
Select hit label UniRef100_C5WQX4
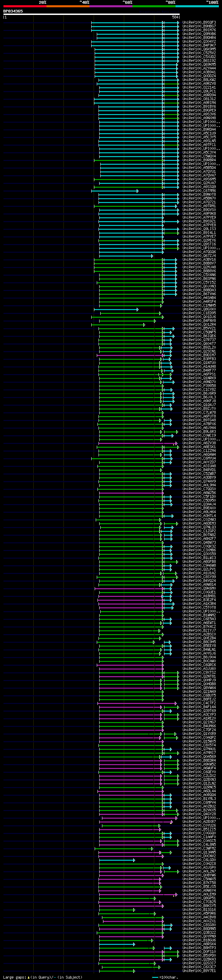click(199, 156)
